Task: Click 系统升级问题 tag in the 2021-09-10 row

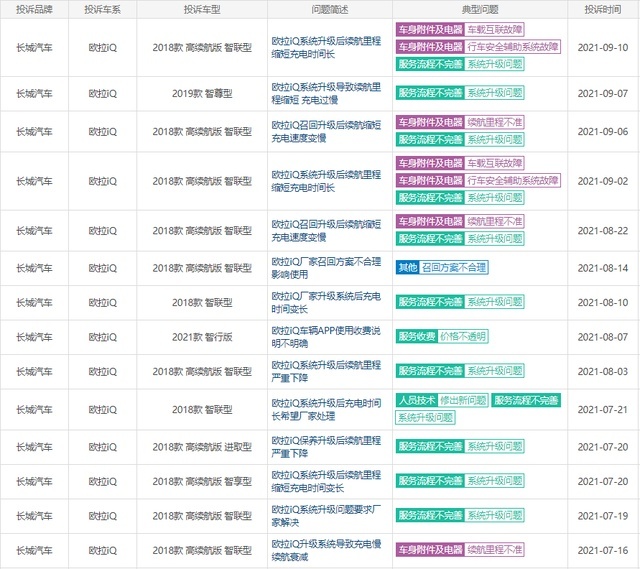Action: coord(494,64)
